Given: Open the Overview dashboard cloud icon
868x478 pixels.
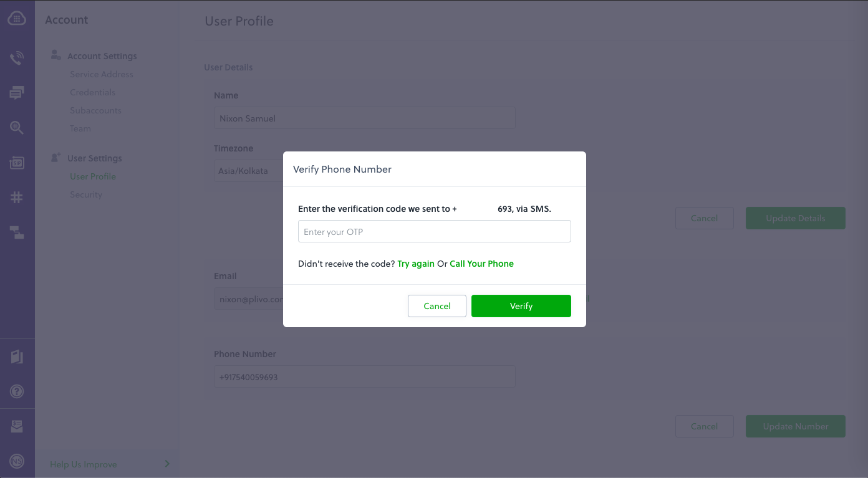Looking at the screenshot, I should click(x=17, y=17).
